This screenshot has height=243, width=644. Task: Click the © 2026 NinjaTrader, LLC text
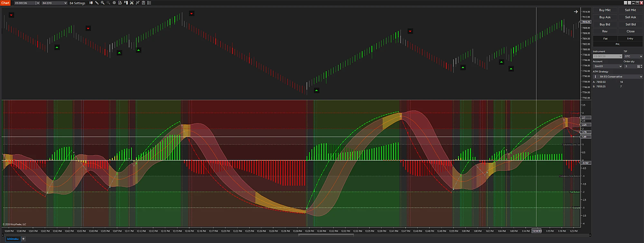coord(14,224)
